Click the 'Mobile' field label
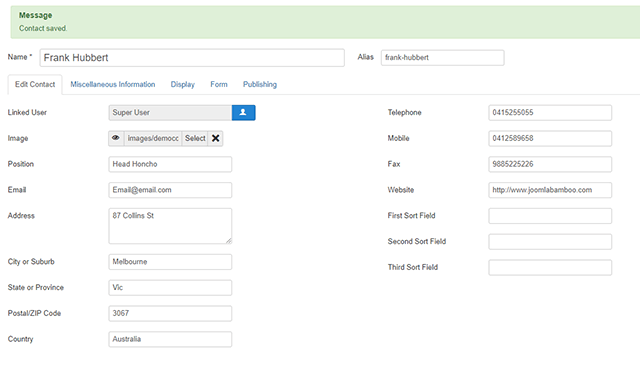The height and width of the screenshot is (373, 640). pyautogui.click(x=398, y=138)
